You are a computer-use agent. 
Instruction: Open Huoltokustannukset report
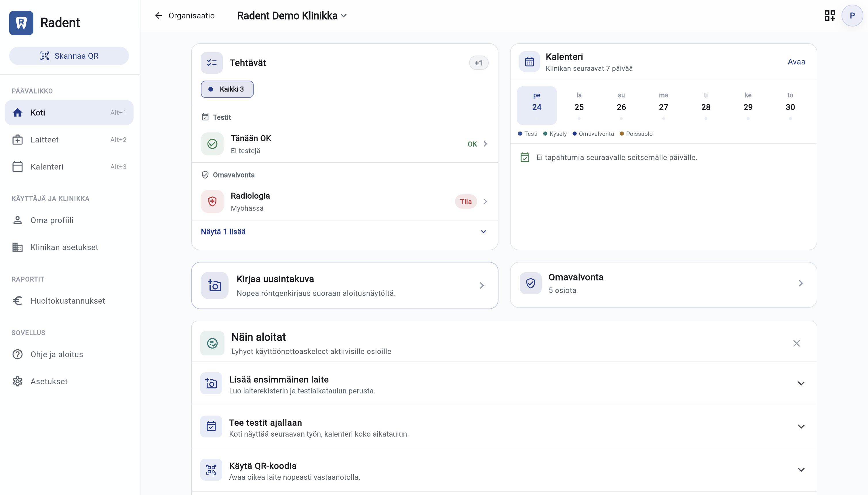click(69, 301)
